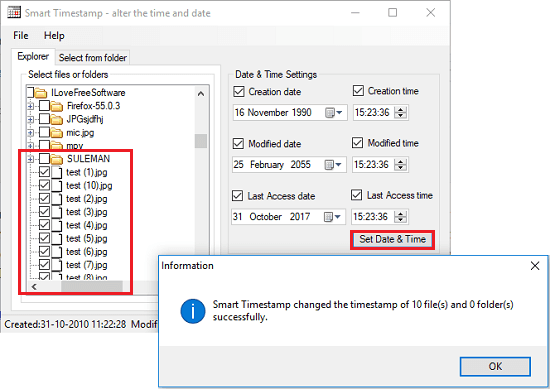Click the Last Access time field 15:23:36
550x389 pixels.
[380, 217]
